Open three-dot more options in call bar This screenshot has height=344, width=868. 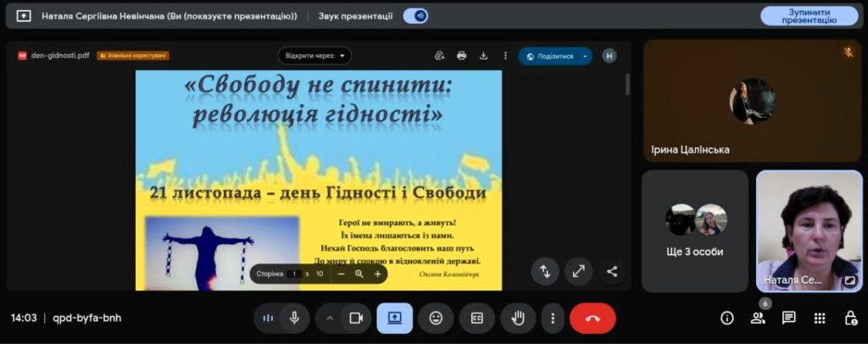[x=553, y=318]
